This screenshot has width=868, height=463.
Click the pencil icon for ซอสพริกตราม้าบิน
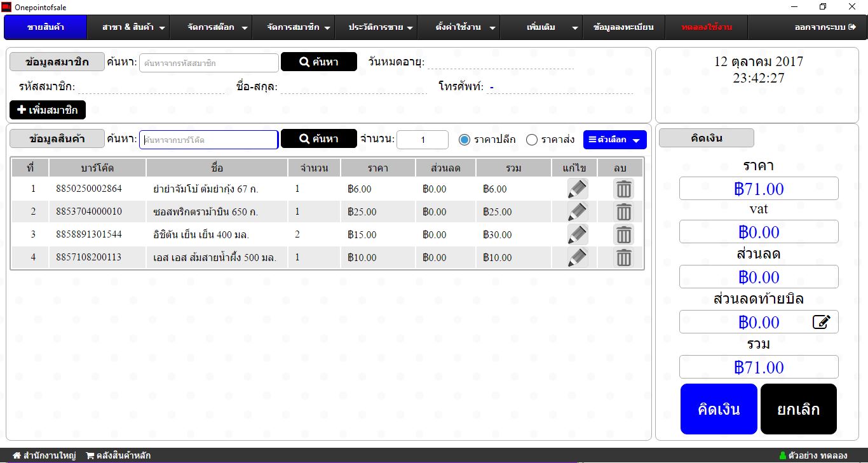pos(577,211)
